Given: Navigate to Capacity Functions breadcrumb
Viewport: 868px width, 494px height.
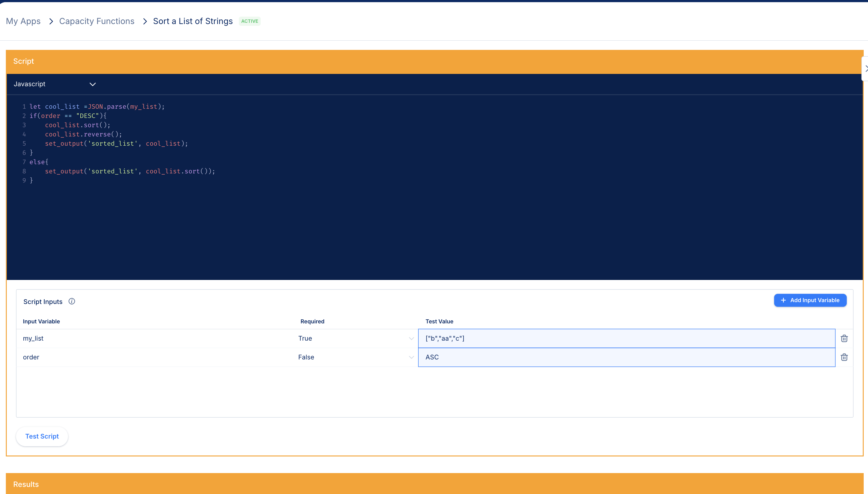Looking at the screenshot, I should coord(97,21).
